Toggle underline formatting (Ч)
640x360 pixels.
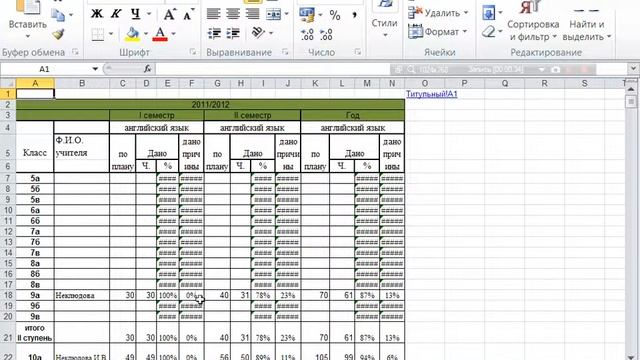point(136,14)
